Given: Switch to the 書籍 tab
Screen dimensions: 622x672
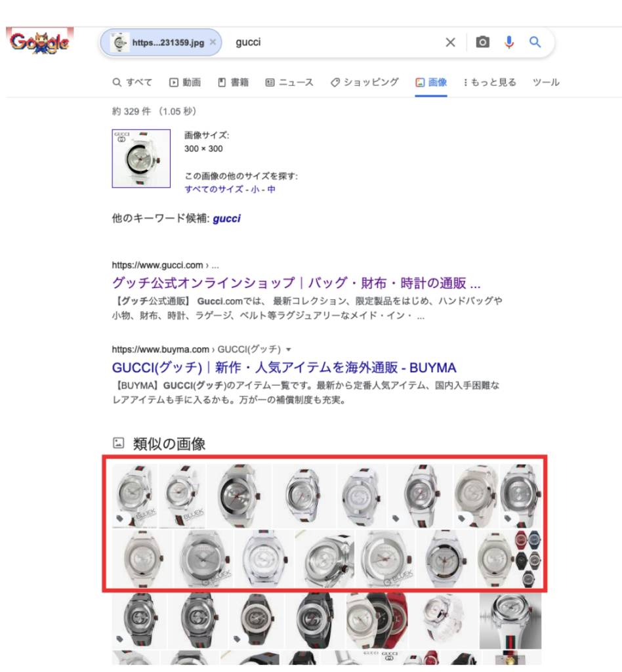Looking at the screenshot, I should tap(234, 82).
